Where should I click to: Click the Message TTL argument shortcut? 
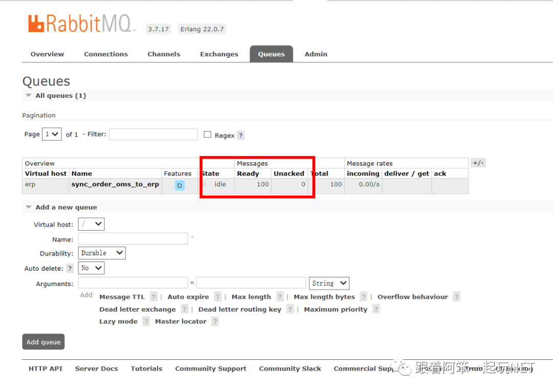[x=122, y=297]
